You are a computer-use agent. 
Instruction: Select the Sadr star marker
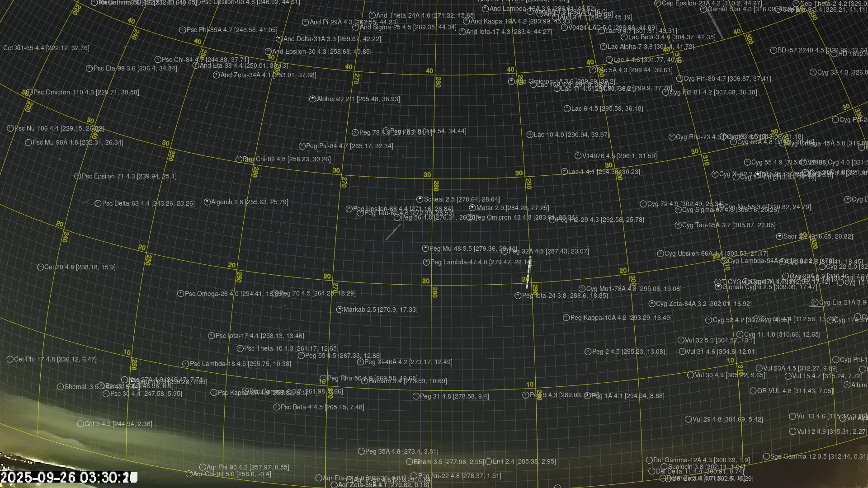[x=779, y=236]
